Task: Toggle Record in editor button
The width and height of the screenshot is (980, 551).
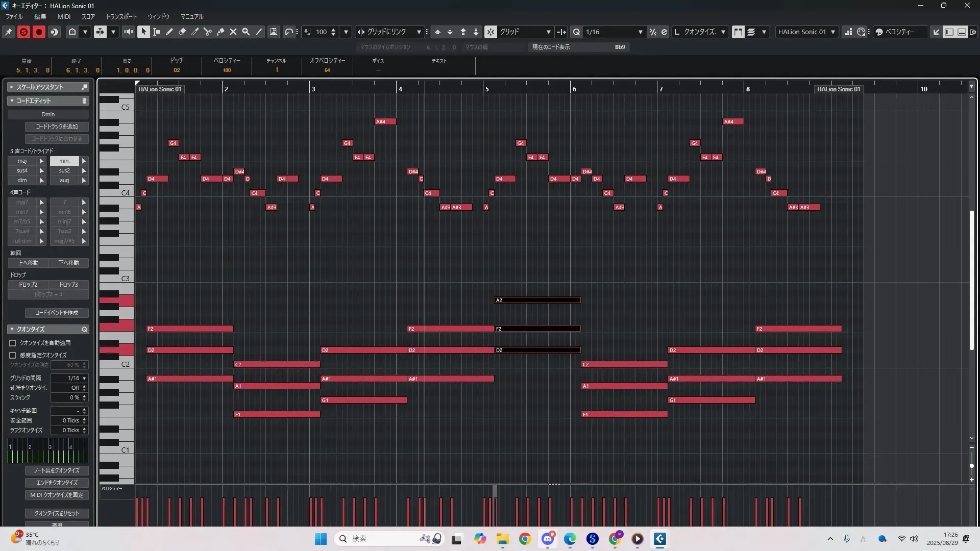Action: 39,32
